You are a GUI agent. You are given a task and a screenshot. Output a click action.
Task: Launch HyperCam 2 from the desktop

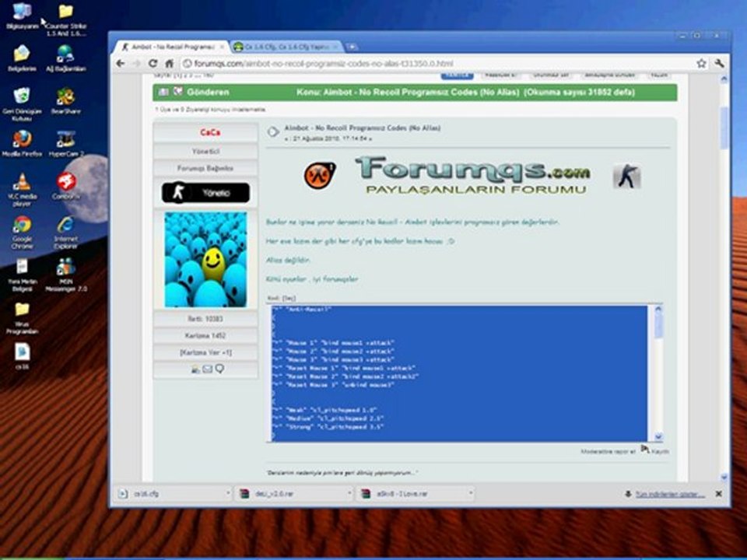pyautogui.click(x=65, y=143)
